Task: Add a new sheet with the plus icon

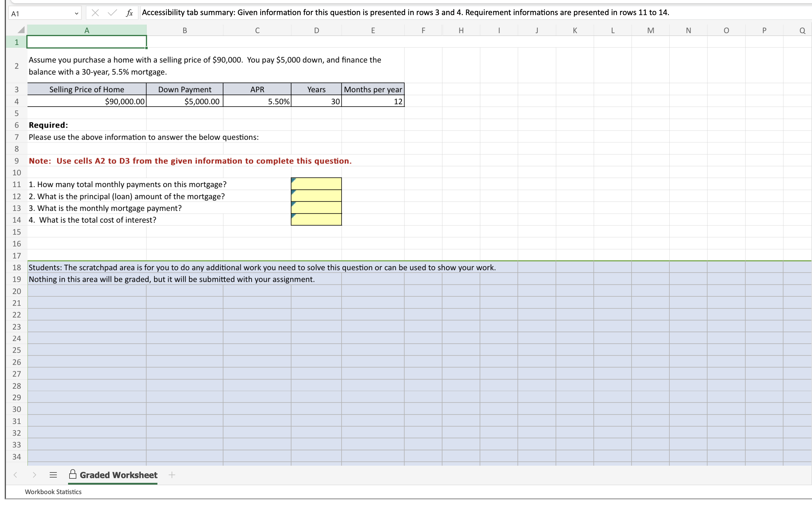Action: pos(172,475)
